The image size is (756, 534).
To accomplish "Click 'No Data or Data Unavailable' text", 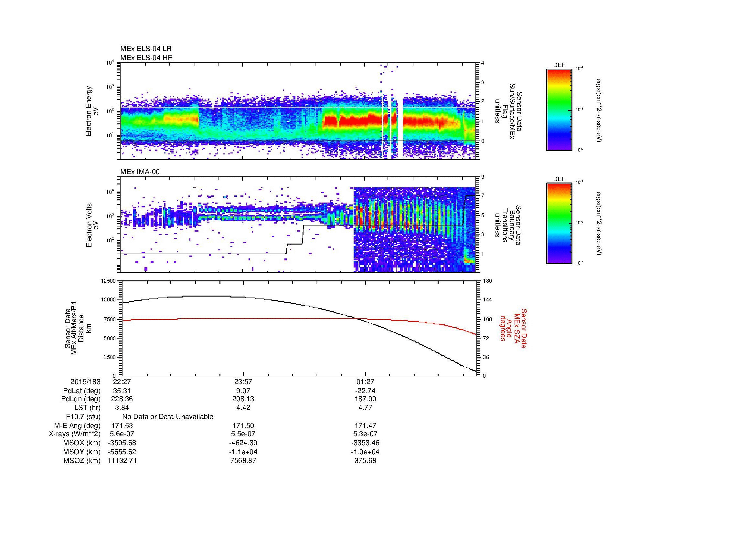I will point(168,417).
